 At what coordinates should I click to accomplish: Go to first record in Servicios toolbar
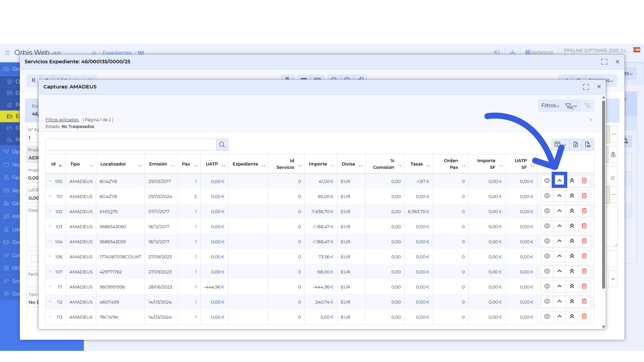(33, 80)
